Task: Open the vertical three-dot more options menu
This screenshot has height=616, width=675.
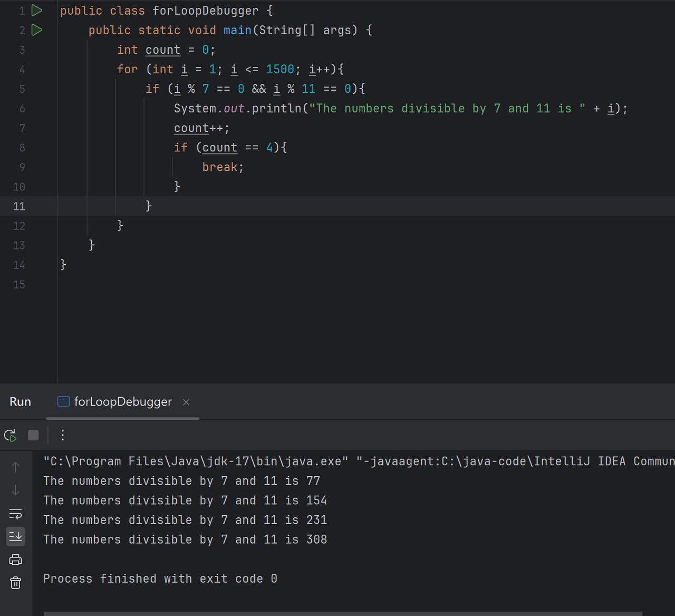Action: click(x=63, y=435)
